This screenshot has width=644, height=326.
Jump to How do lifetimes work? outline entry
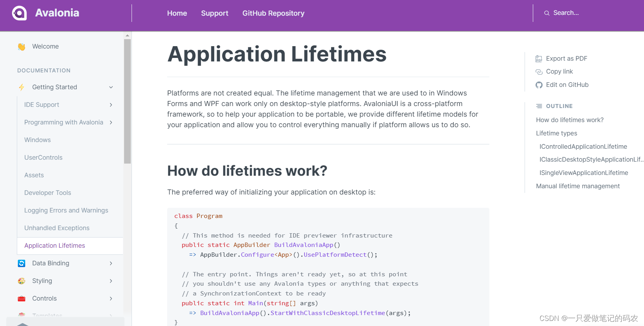coord(570,120)
